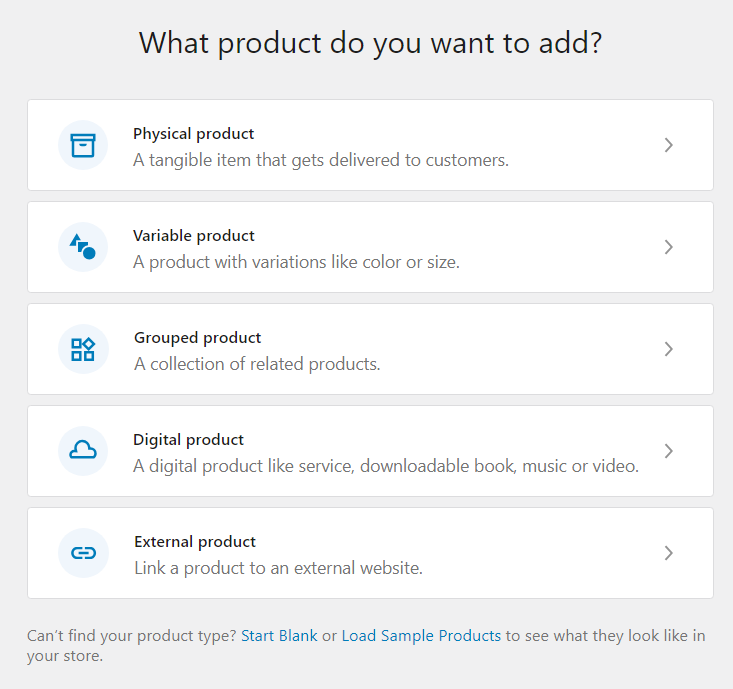
Task: Click the Grouped product squares icon
Action: (83, 349)
